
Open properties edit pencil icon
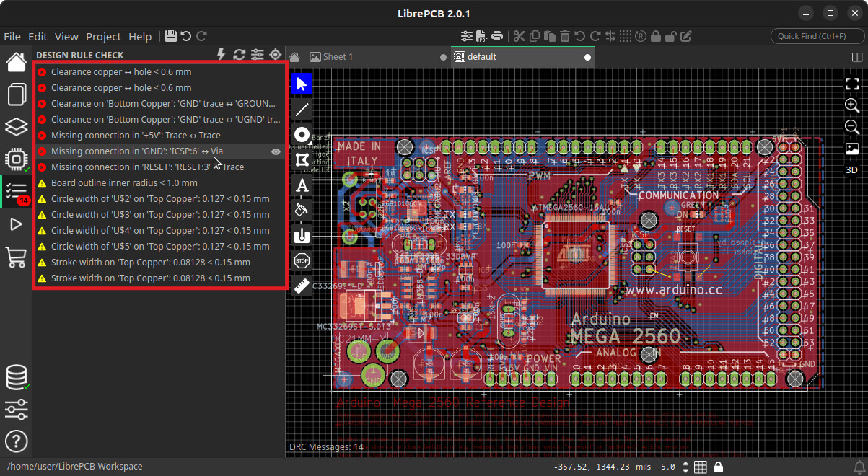tap(686, 36)
